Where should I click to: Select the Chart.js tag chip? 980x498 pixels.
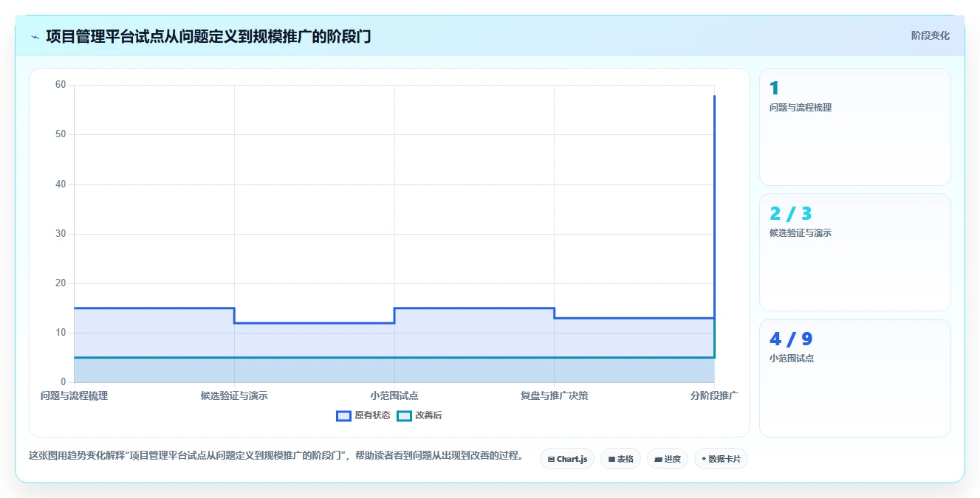[567, 459]
